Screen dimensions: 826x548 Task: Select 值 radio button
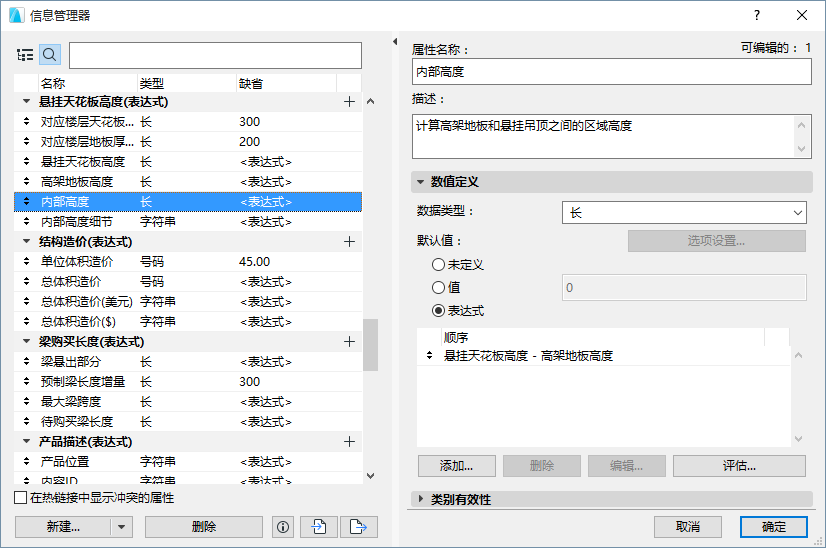(x=438, y=288)
